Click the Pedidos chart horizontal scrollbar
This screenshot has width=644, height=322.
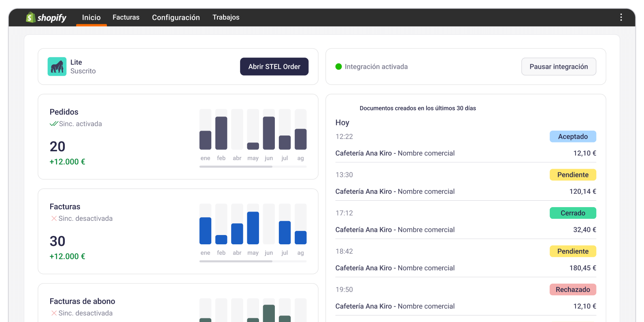(236, 167)
